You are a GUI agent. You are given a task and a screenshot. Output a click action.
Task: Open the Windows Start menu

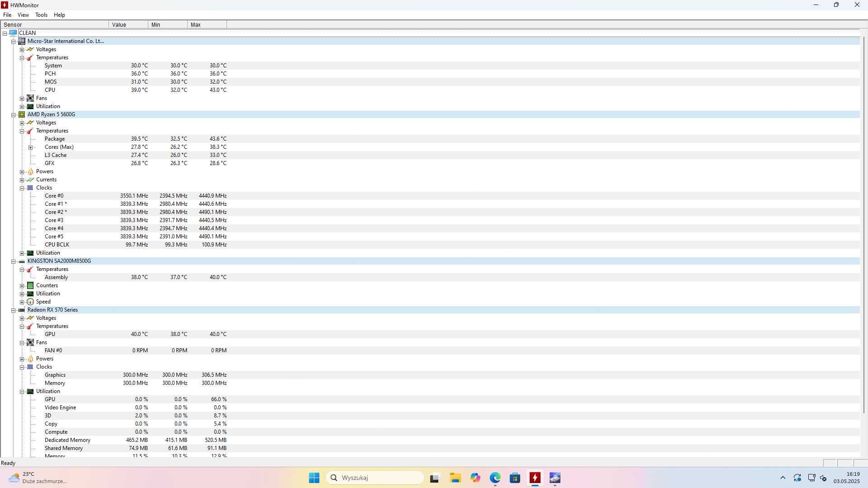click(x=314, y=478)
